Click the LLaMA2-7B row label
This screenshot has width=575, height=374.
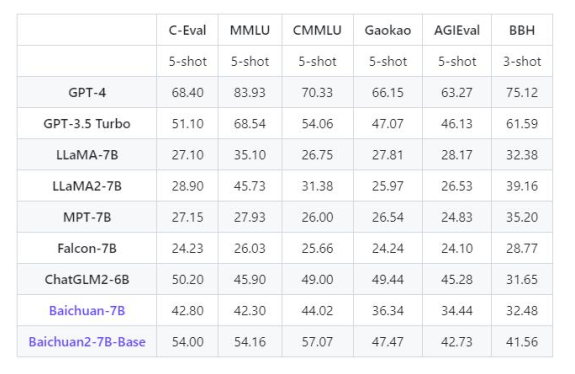(87, 186)
